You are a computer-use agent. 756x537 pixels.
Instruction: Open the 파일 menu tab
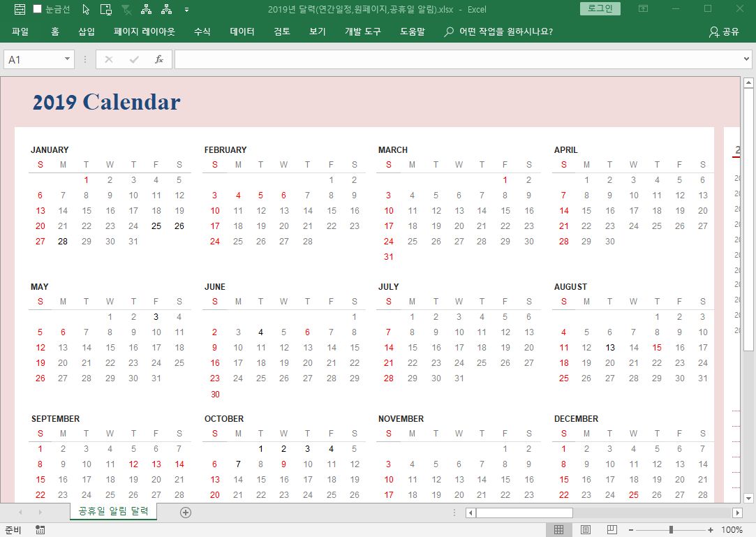coord(20,31)
